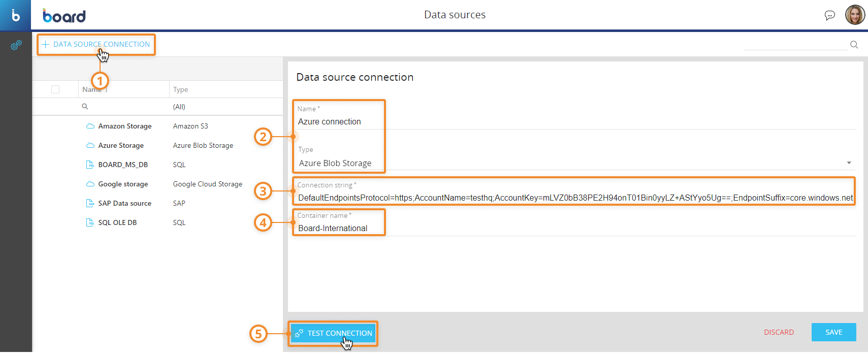Image resolution: width=868 pixels, height=353 pixels.
Task: Click 'Amazon S3' type cell
Action: point(190,126)
